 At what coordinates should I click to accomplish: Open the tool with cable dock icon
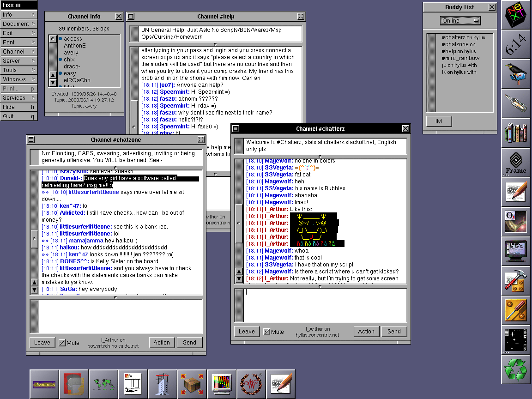(x=516, y=103)
